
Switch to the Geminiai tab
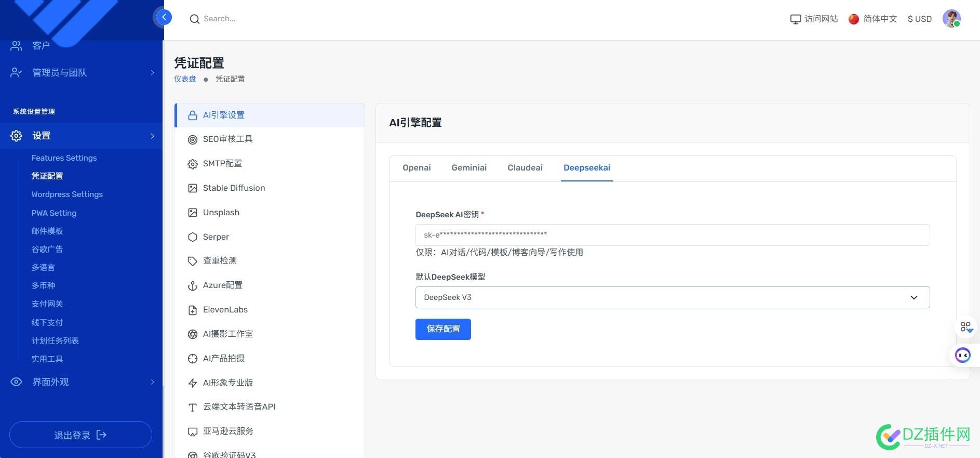469,168
